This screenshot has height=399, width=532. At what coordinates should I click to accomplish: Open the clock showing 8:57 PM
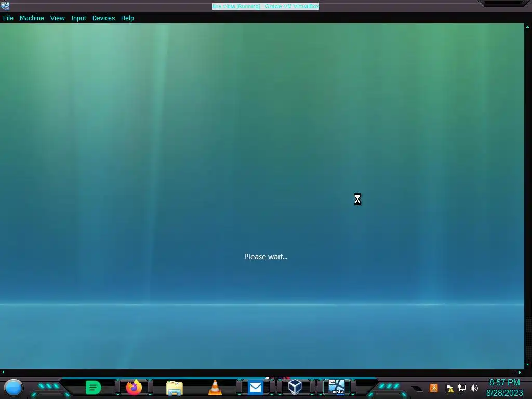click(504, 383)
